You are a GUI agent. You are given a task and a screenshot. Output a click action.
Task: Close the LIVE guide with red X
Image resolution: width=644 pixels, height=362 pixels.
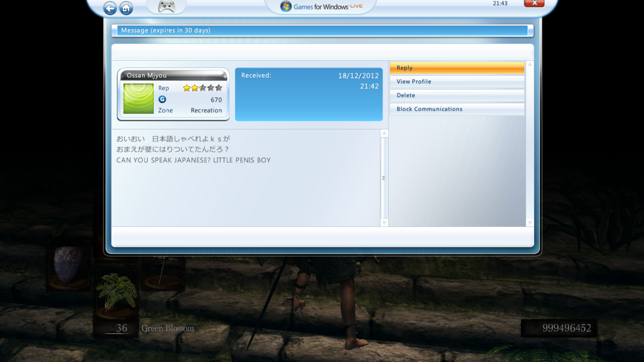(534, 3)
